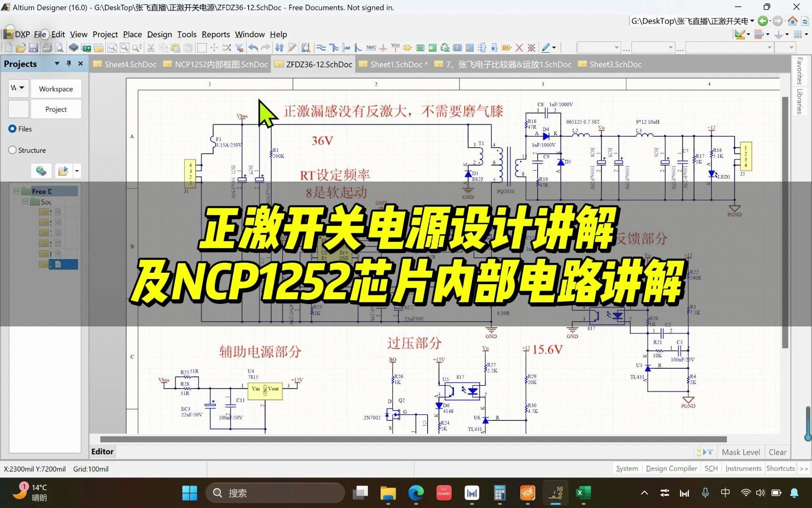Place a VCC power port
Screen dimensions: 812x508
point(395,48)
